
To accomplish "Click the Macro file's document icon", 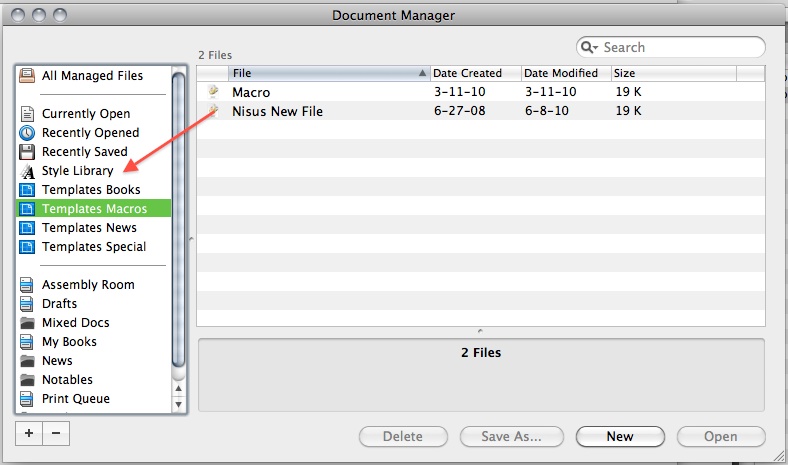I will (x=213, y=91).
